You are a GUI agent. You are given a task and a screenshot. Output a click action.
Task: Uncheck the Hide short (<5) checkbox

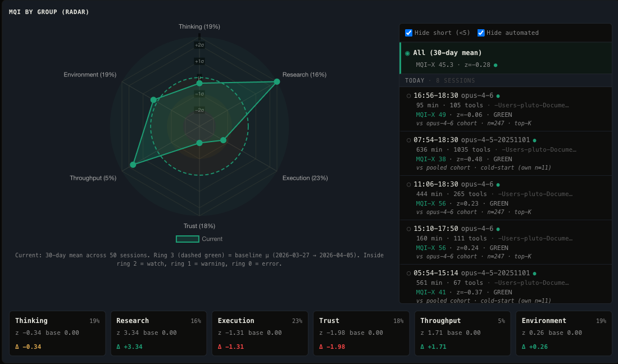tap(408, 33)
